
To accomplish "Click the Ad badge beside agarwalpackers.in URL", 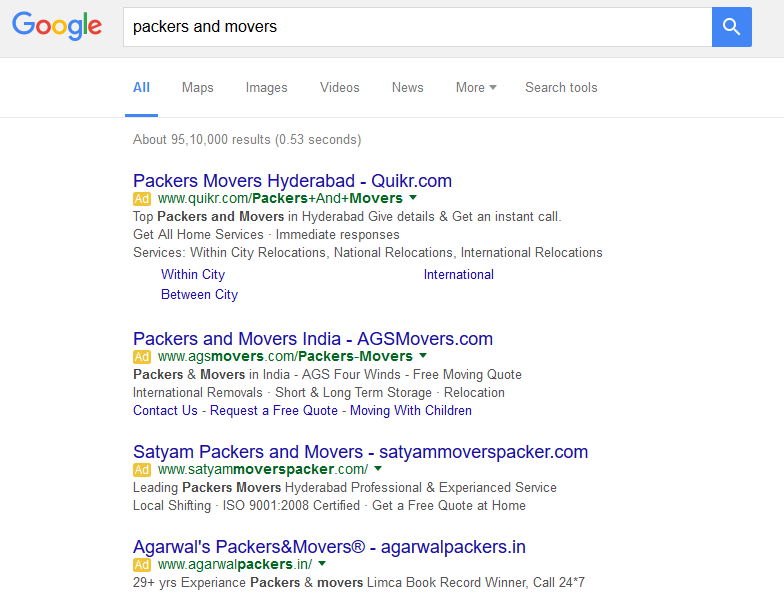I will coord(142,564).
